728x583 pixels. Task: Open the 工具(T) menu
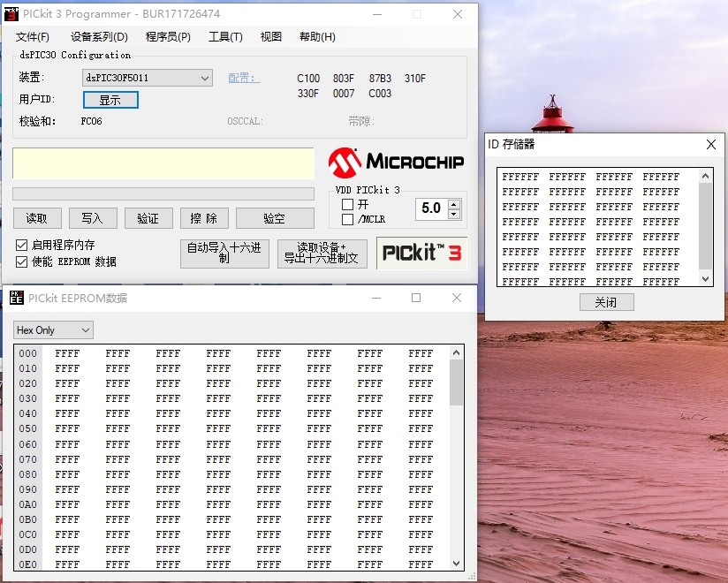point(225,37)
